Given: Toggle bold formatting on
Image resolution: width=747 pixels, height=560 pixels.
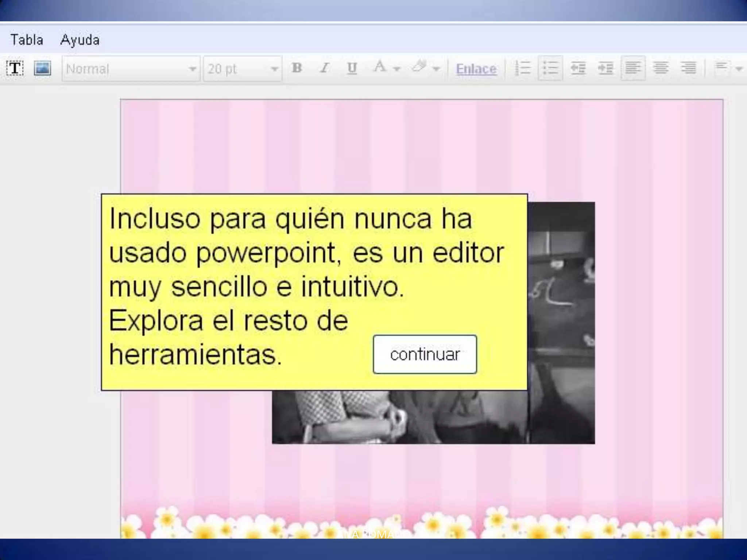Looking at the screenshot, I should click(297, 68).
